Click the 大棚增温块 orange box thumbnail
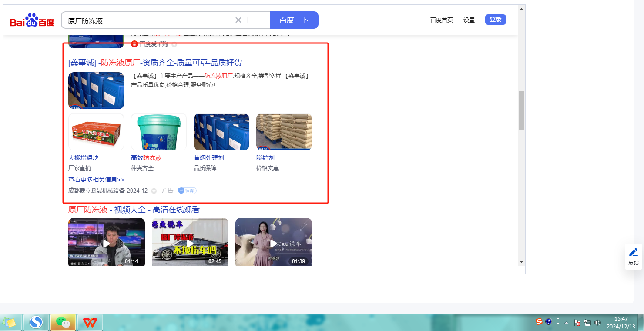Viewport: 644px width, 331px height. [96, 132]
